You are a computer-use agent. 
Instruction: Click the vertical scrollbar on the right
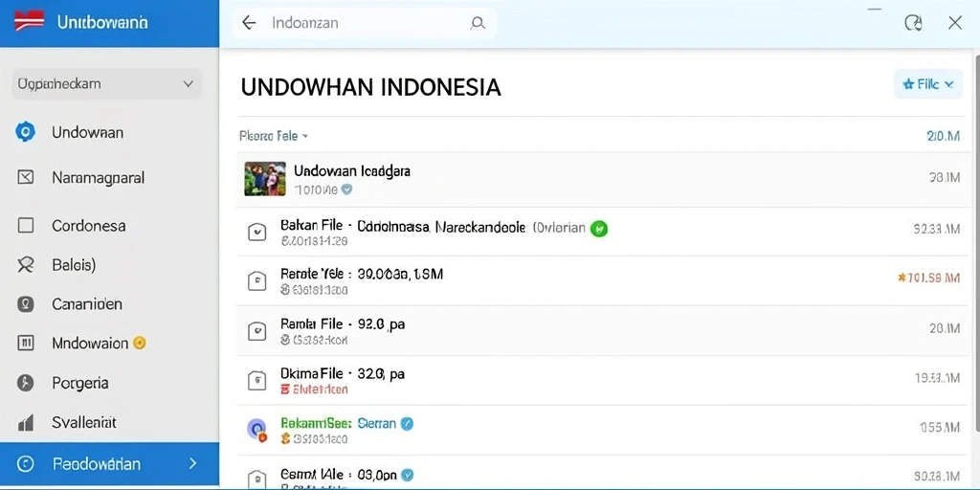click(x=976, y=244)
